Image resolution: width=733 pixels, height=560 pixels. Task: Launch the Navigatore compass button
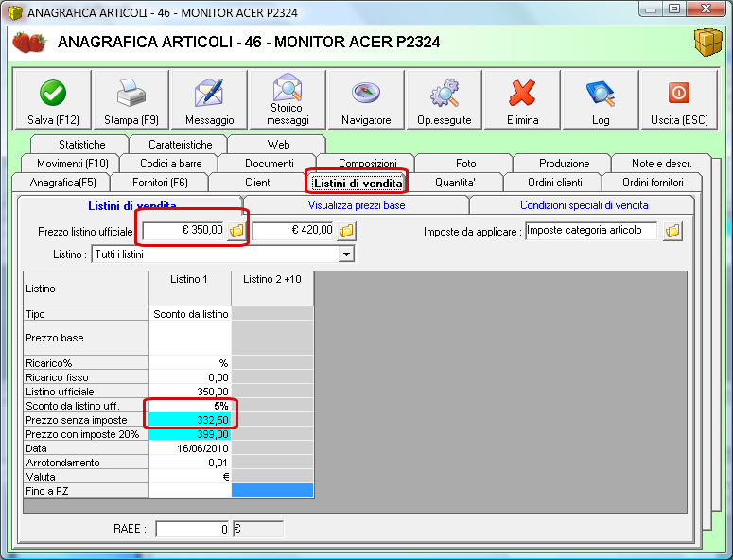[366, 99]
